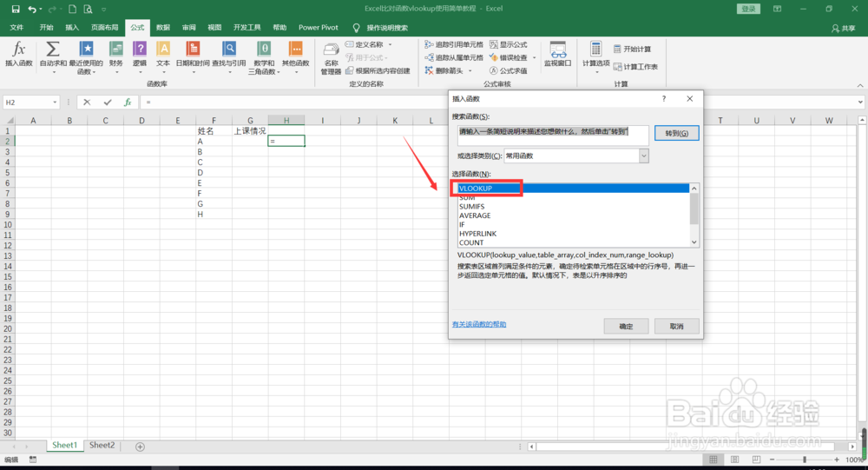This screenshot has width=868, height=470.
Task: Click the Print Preview icon in quick access toolbar
Action: (x=88, y=9)
